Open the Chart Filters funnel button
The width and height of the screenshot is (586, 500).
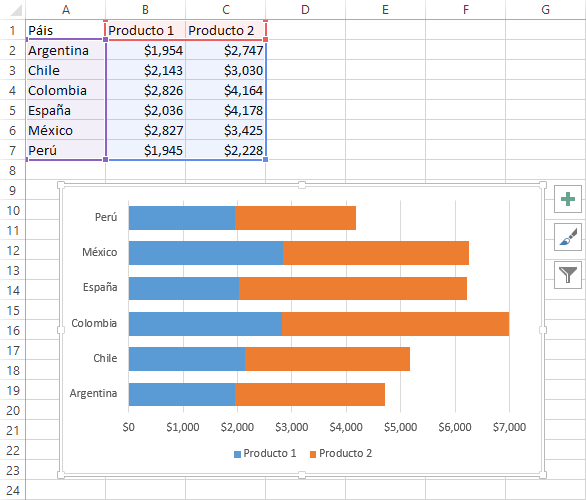tap(568, 275)
